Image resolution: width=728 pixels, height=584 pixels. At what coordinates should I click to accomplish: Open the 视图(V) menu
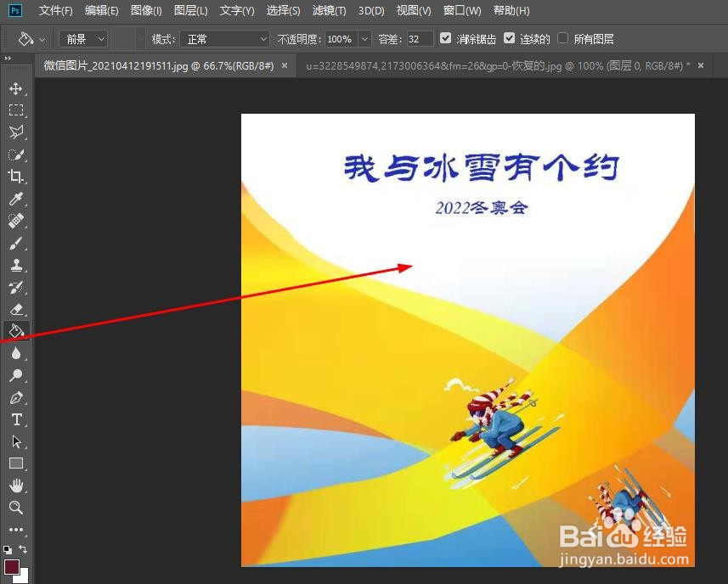414,11
